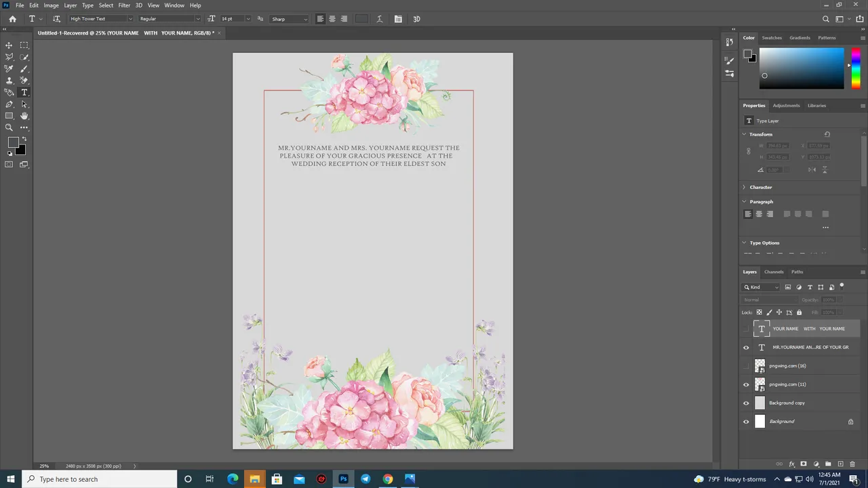Select the Clone Stamp tool
868x488 pixels.
[9, 80]
